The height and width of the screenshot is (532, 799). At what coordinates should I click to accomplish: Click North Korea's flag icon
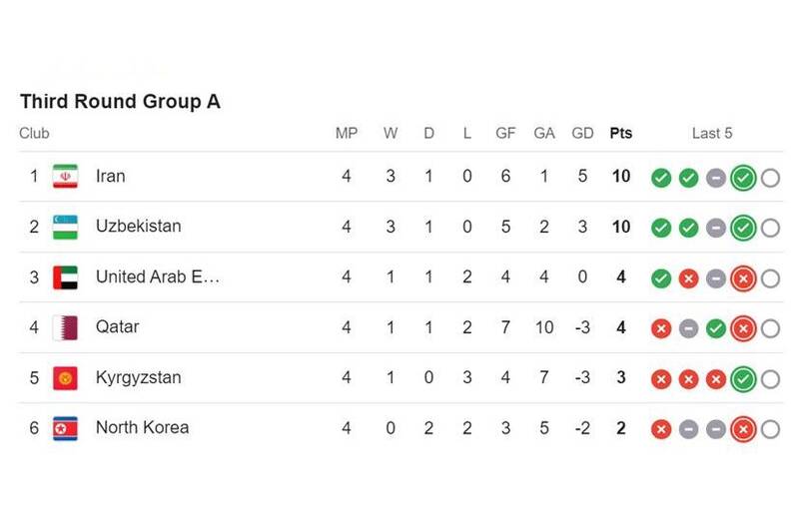(65, 428)
